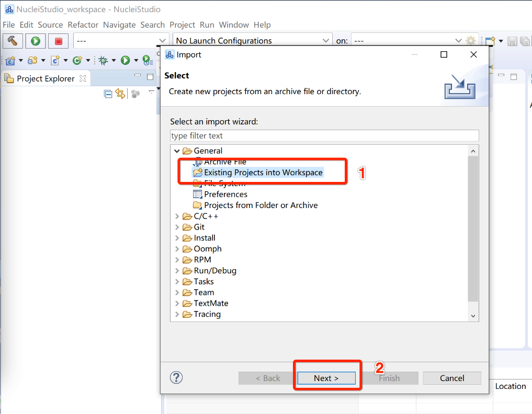This screenshot has height=414, width=532.
Task: Minimize the right-side editor panel
Action: tap(501, 75)
